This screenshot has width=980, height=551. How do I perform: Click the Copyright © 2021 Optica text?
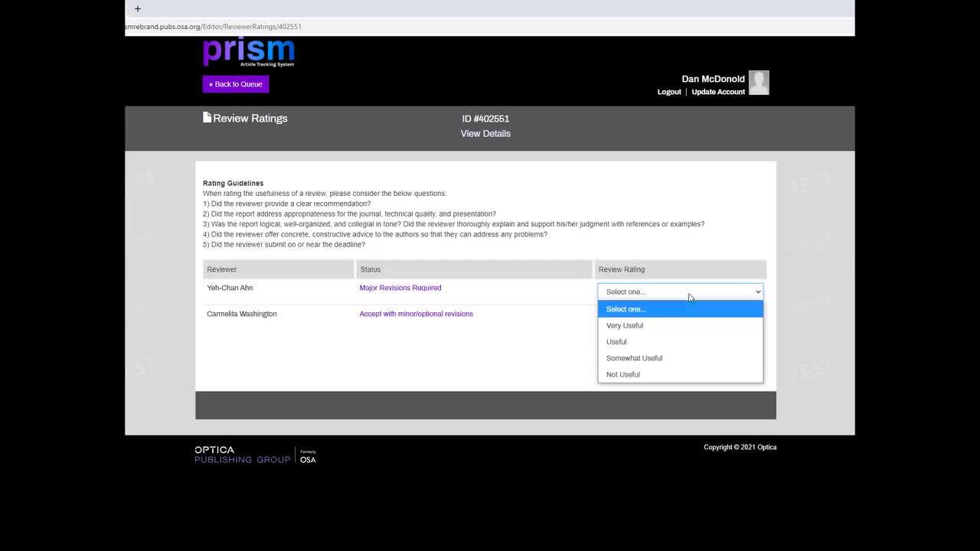740,447
